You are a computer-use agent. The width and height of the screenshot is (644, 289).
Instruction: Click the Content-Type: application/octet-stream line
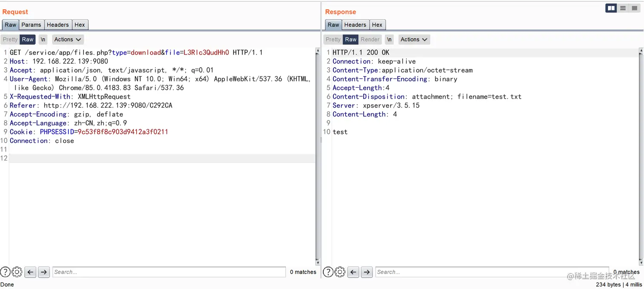point(402,70)
